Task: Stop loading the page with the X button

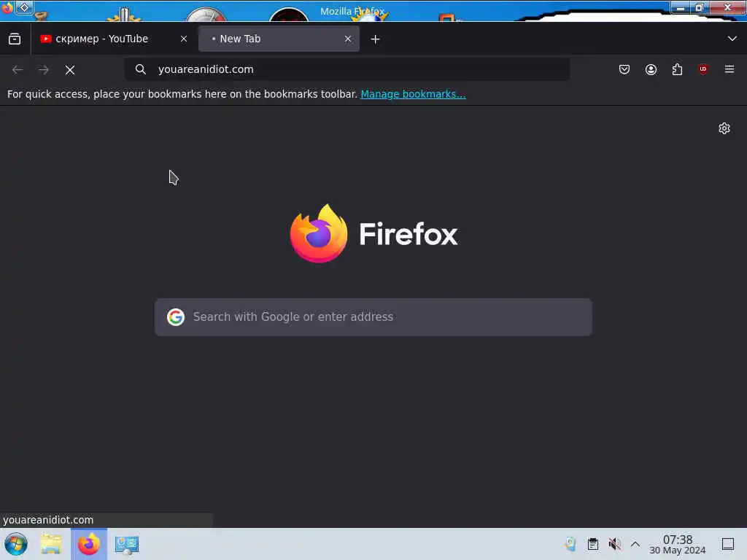Action: tap(70, 70)
